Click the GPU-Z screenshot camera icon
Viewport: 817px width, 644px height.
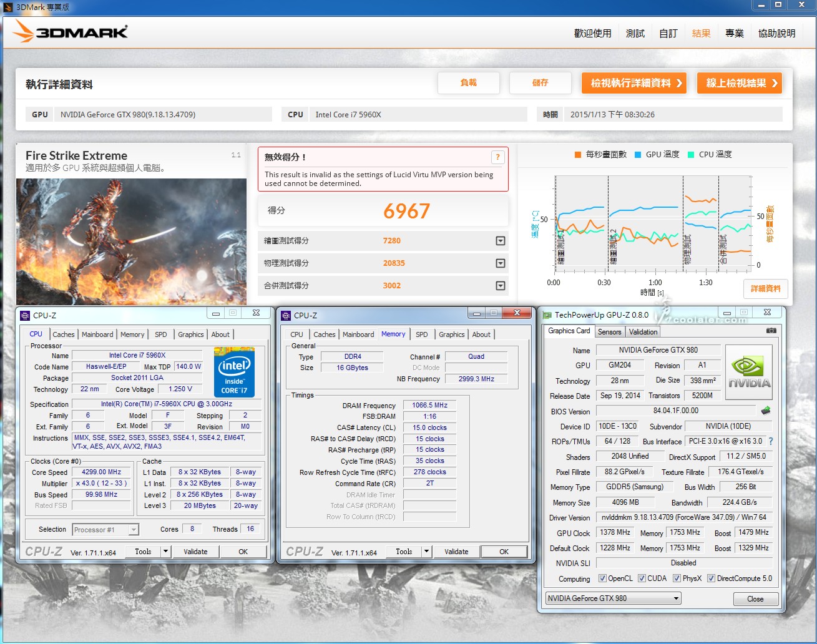coord(771,331)
